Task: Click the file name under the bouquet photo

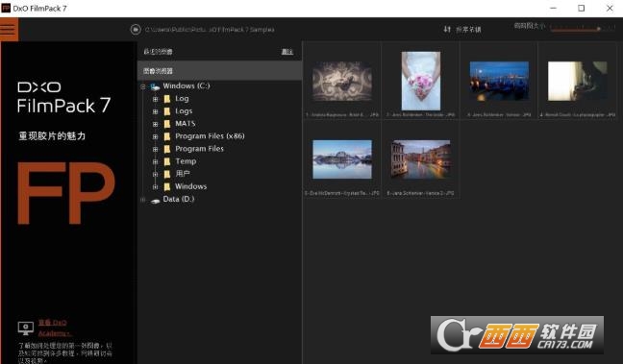Action: 421,115
